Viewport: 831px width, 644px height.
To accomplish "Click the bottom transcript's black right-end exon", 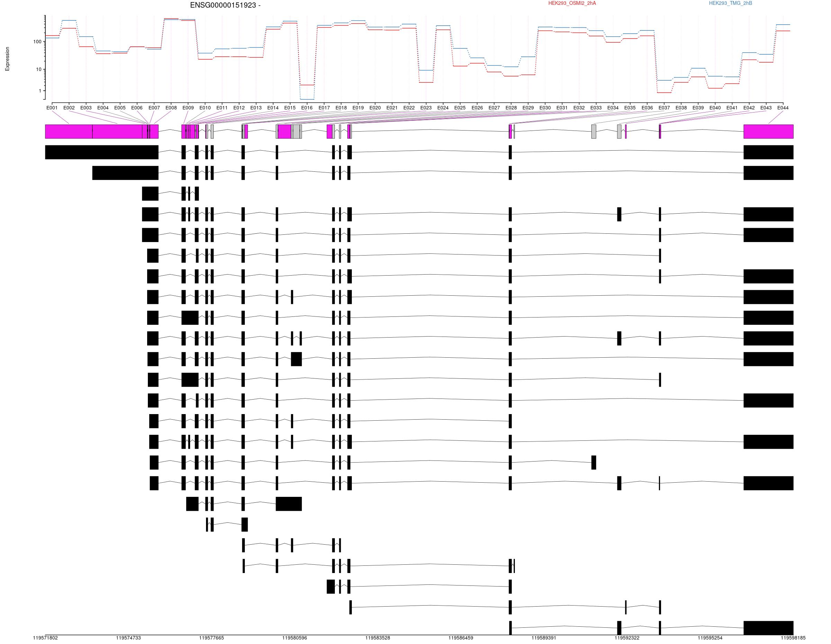I will click(769, 628).
